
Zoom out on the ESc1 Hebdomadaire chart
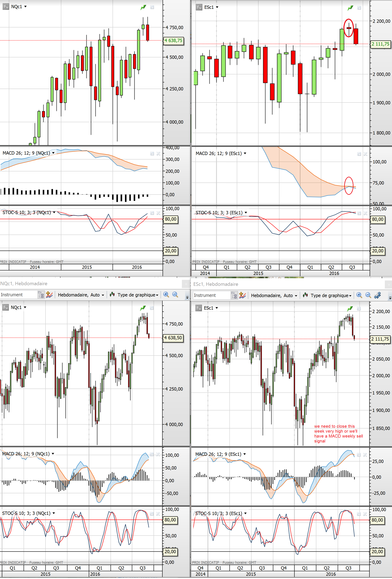coord(368,295)
